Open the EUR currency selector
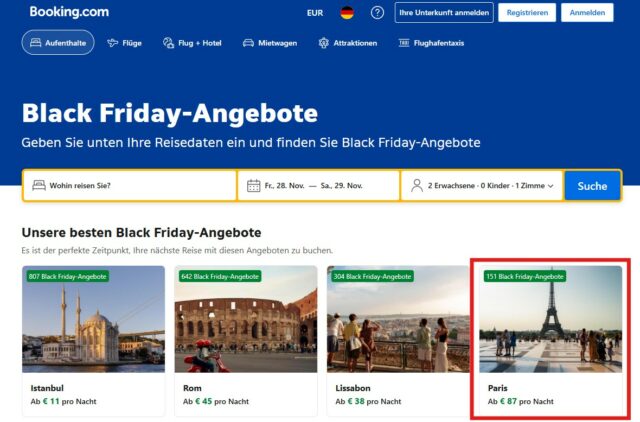 315,13
